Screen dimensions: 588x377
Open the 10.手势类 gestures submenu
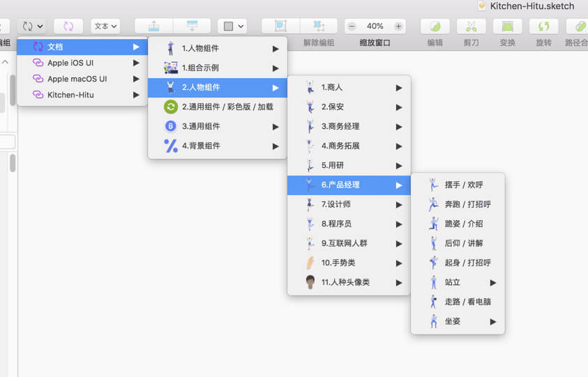(x=349, y=263)
